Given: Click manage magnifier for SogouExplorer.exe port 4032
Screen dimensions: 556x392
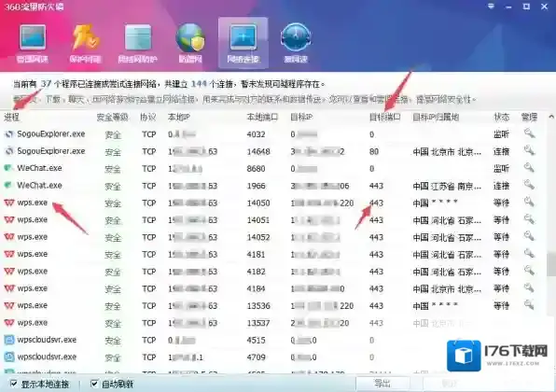Looking at the screenshot, I should (529, 133).
